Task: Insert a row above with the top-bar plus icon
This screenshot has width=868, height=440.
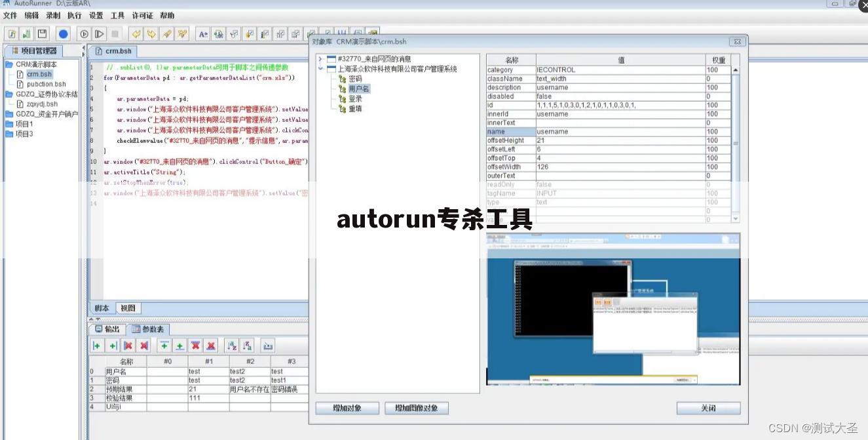Action: click(164, 346)
